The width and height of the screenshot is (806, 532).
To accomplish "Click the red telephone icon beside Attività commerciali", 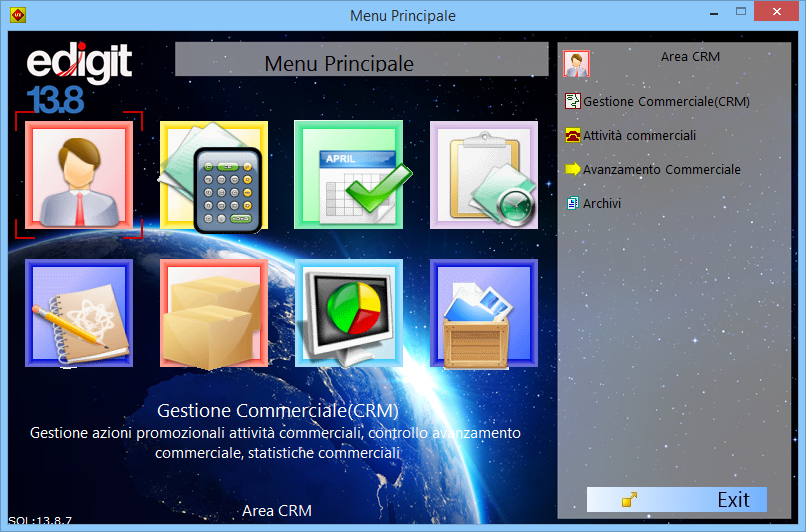I will (573, 136).
